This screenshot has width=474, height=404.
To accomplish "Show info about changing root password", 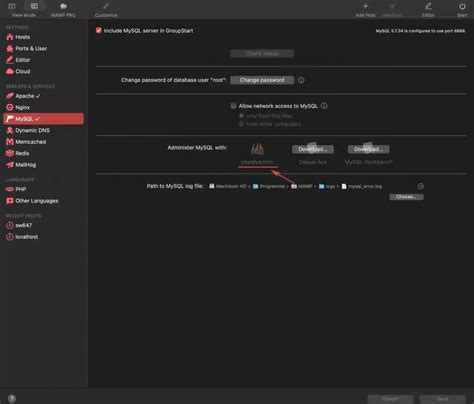I will click(x=301, y=80).
